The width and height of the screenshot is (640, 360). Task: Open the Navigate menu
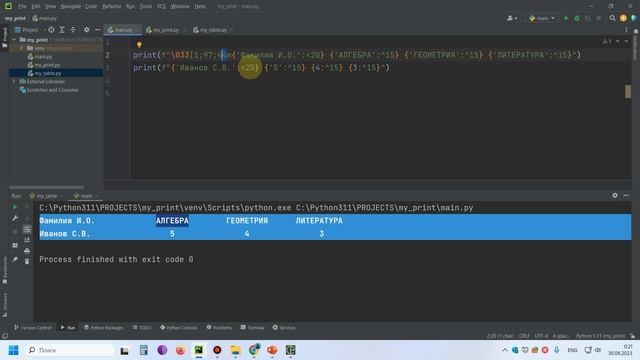(71, 6)
